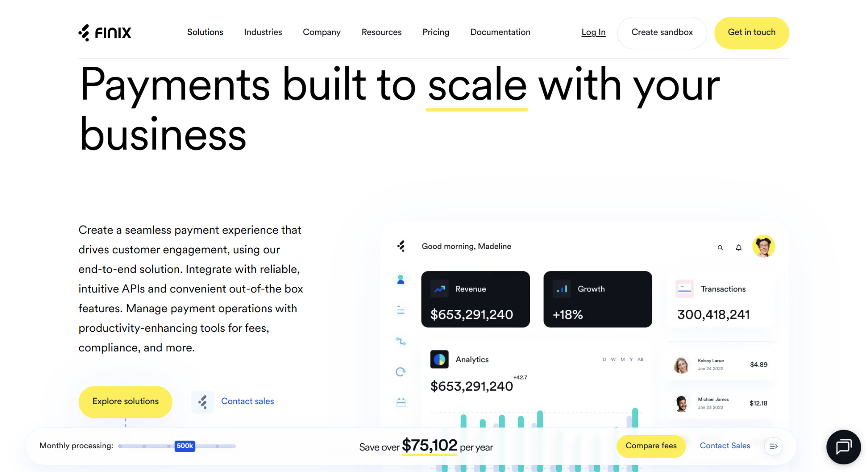The image size is (868, 472).
Task: Click the notification bell in the dashboard
Action: pos(739,247)
